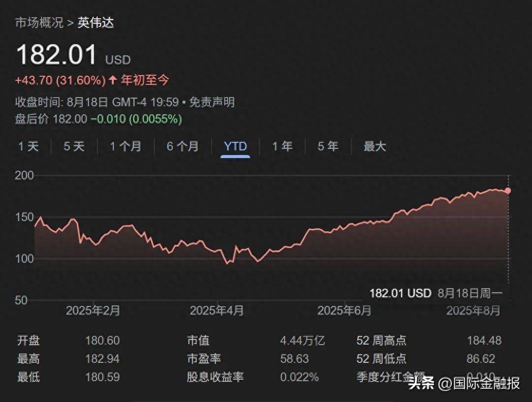Click the latest price dot on chart

click(x=508, y=191)
